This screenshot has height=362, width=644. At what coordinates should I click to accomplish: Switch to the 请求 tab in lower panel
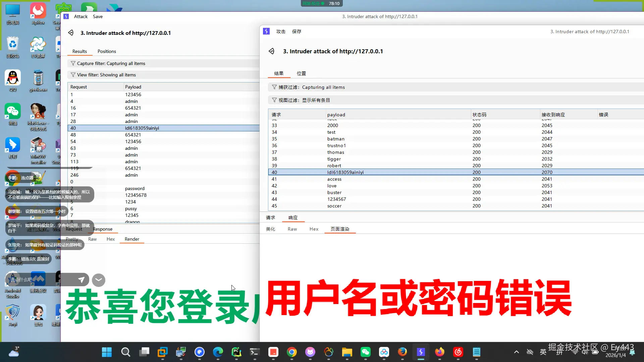270,218
